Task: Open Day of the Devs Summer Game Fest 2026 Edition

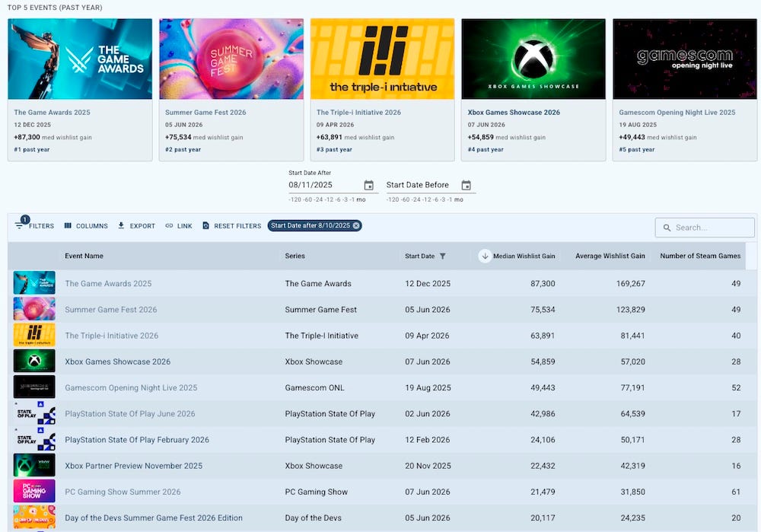Action: point(154,518)
